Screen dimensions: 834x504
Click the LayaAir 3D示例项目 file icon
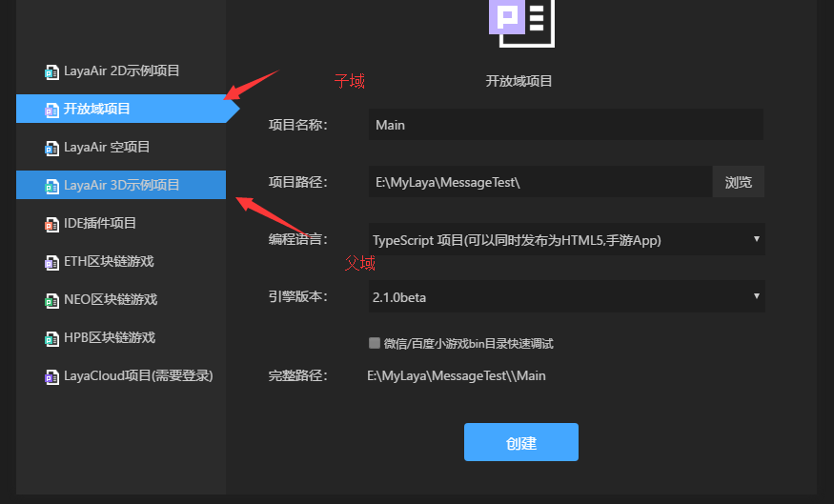click(x=51, y=187)
